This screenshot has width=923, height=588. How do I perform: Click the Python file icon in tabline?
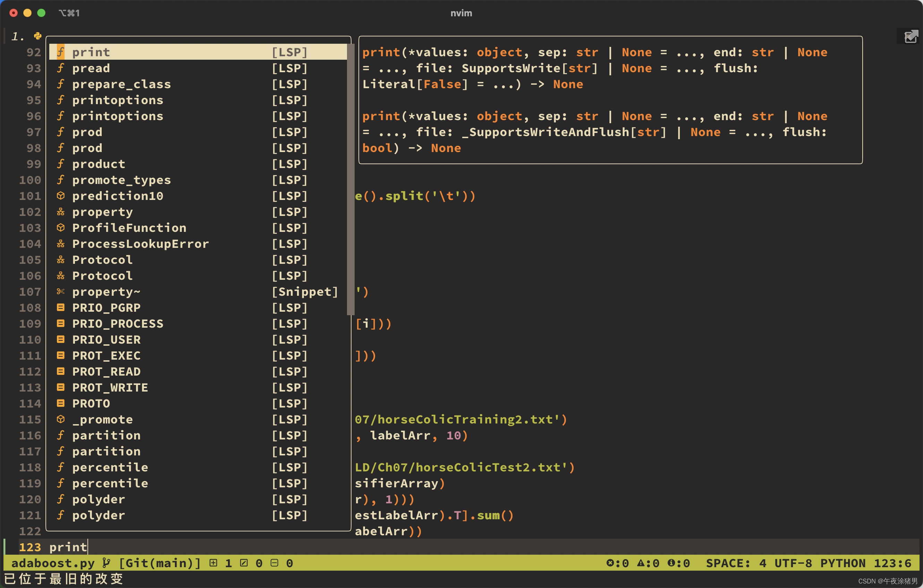[x=37, y=36]
